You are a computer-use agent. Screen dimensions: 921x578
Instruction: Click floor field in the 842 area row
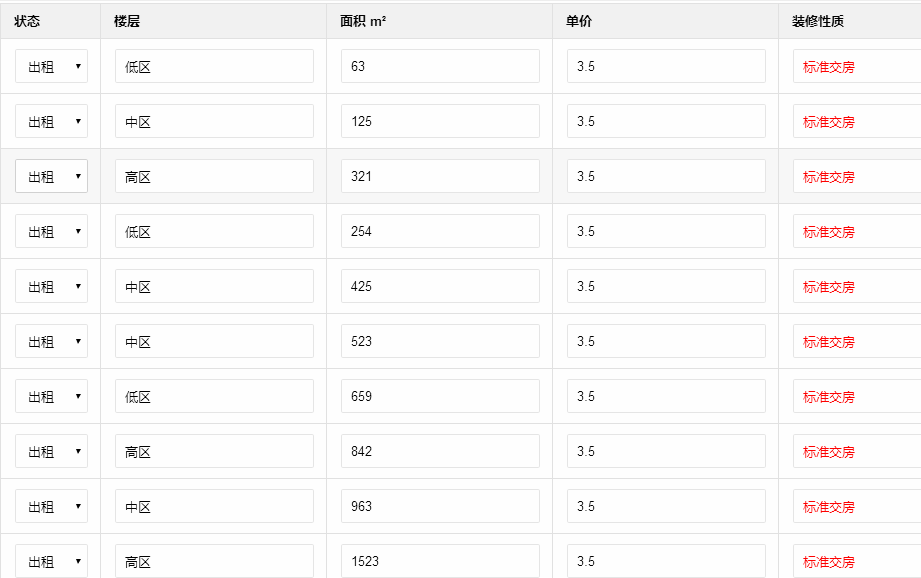click(214, 452)
